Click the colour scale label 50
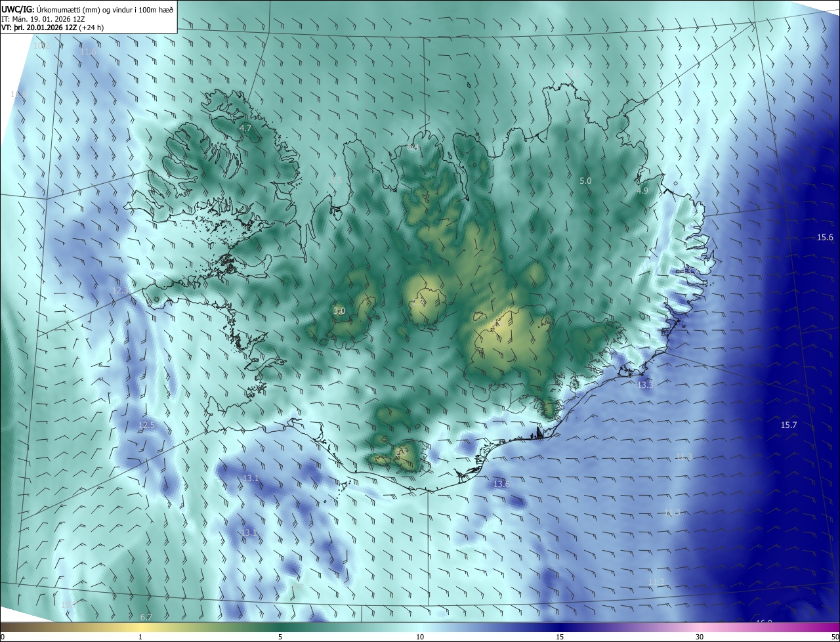840x642 pixels. pyautogui.click(x=835, y=637)
